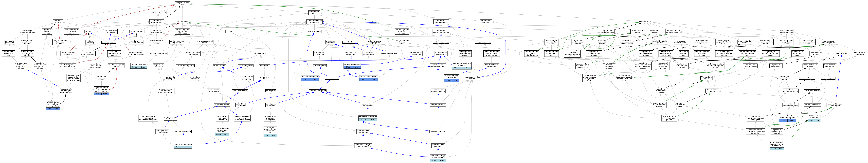Select the 'chromatin organization' node

(x=158, y=53)
